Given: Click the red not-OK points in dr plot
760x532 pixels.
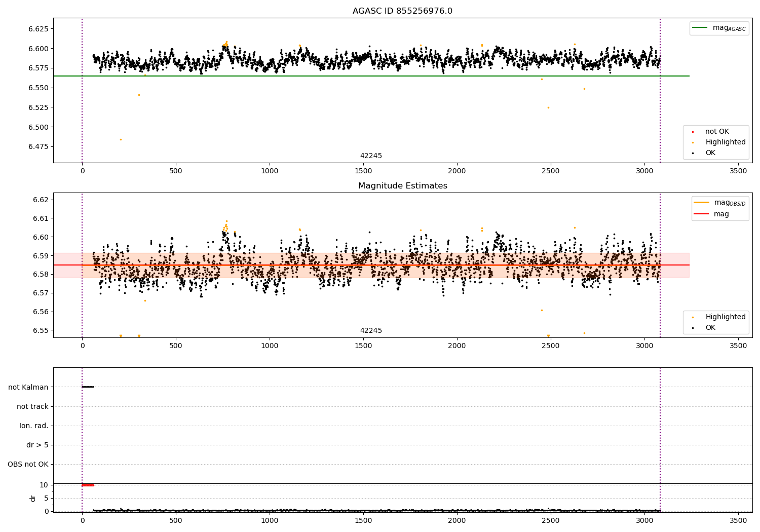Looking at the screenshot, I should click(88, 485).
